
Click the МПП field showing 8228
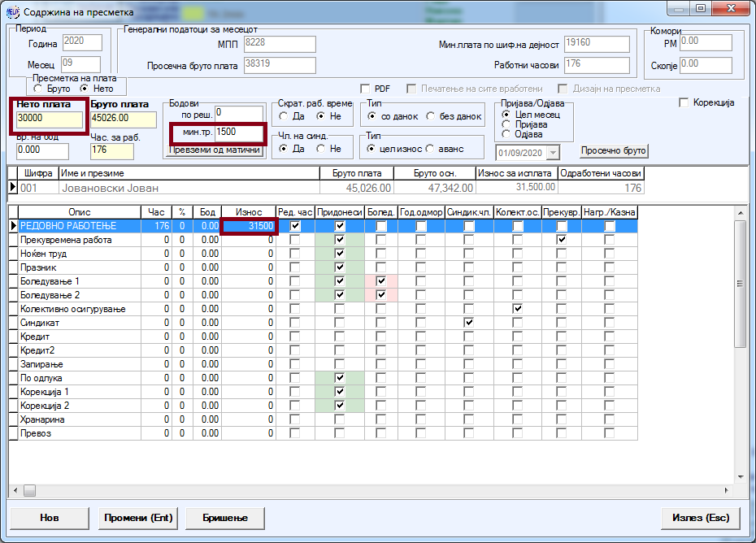coord(280,44)
